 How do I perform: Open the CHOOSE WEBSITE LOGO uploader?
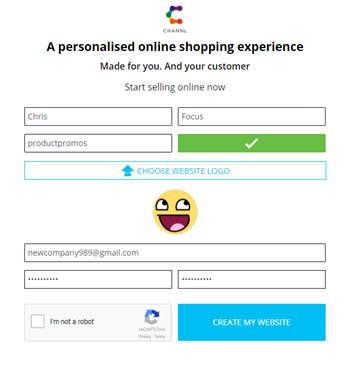[175, 171]
